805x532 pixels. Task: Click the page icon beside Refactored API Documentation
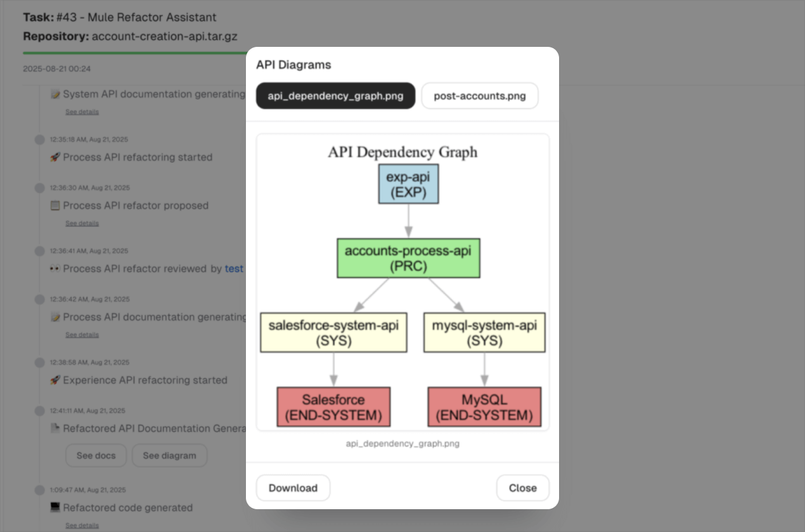[55, 428]
